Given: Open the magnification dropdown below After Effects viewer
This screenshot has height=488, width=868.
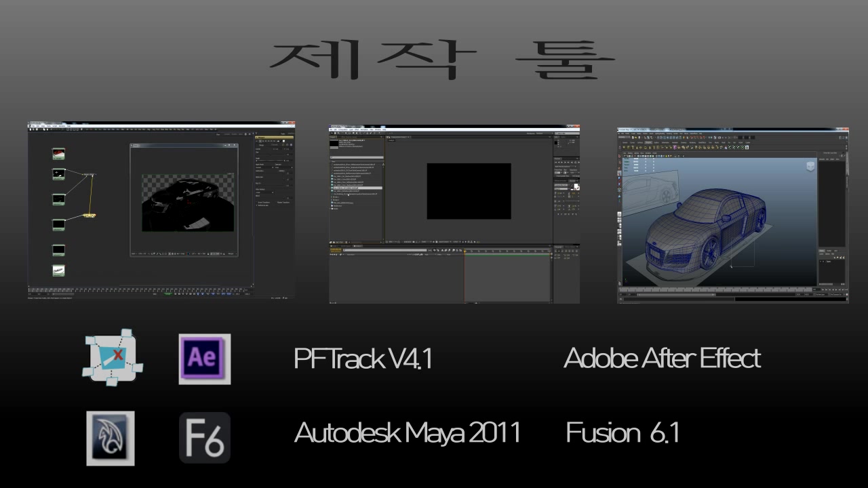Looking at the screenshot, I should [394, 241].
